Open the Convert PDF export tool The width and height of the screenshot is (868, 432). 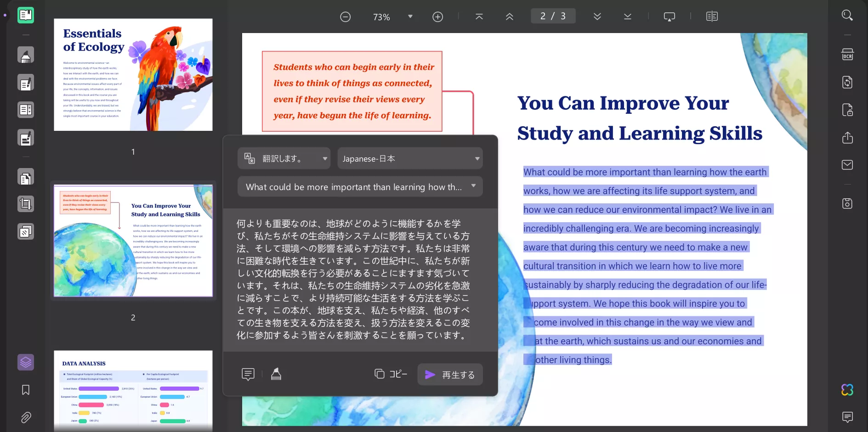(x=847, y=82)
